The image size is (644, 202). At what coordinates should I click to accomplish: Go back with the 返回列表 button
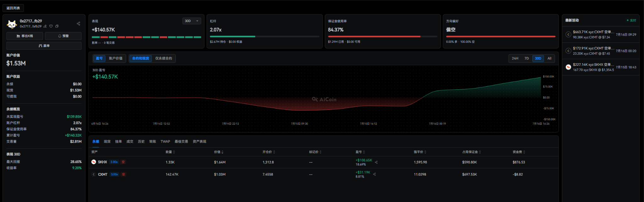coord(13,8)
